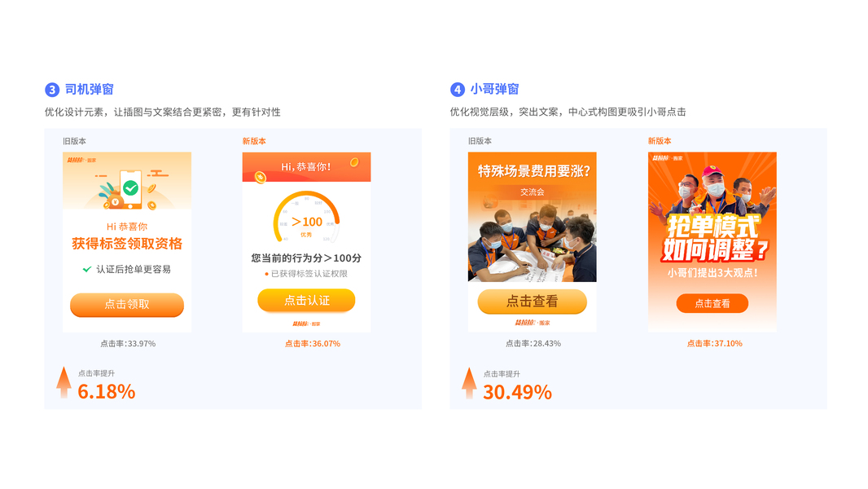
Task: Click the 获得标签领取资格 headline
Action: (127, 244)
